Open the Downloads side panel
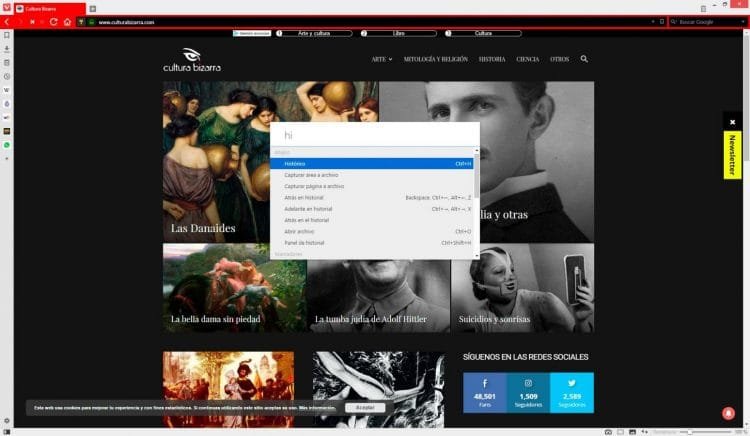 [7, 49]
